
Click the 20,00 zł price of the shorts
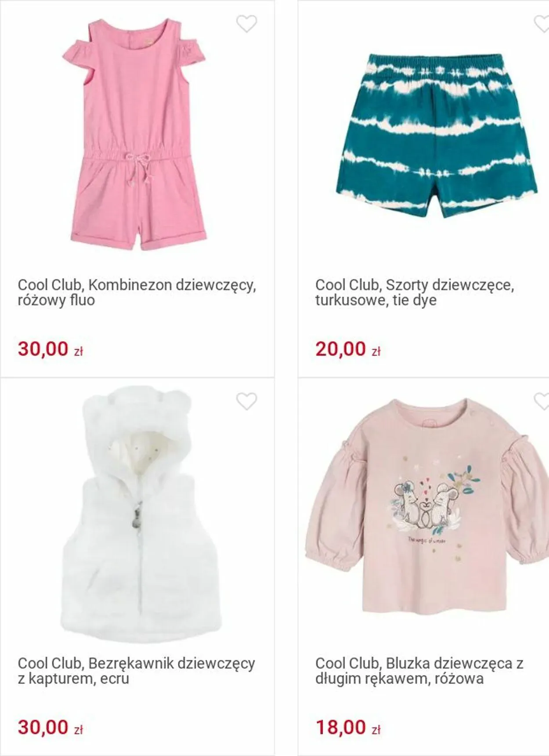[x=348, y=349]
